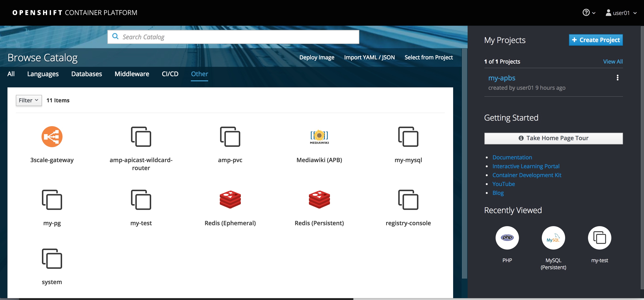Open the 3scale-gateway catalog icon
Screen dimensions: 644x300
click(x=52, y=136)
